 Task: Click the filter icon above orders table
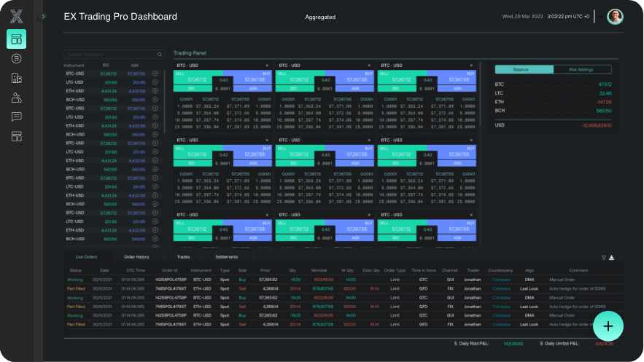coord(603,257)
